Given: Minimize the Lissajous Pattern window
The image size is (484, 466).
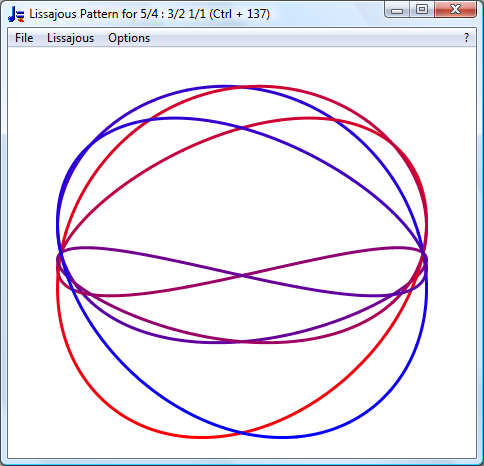Looking at the screenshot, I should pos(397,10).
